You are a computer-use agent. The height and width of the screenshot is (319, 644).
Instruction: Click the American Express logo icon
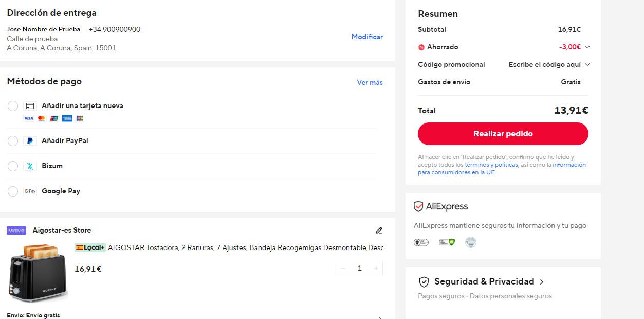click(67, 118)
